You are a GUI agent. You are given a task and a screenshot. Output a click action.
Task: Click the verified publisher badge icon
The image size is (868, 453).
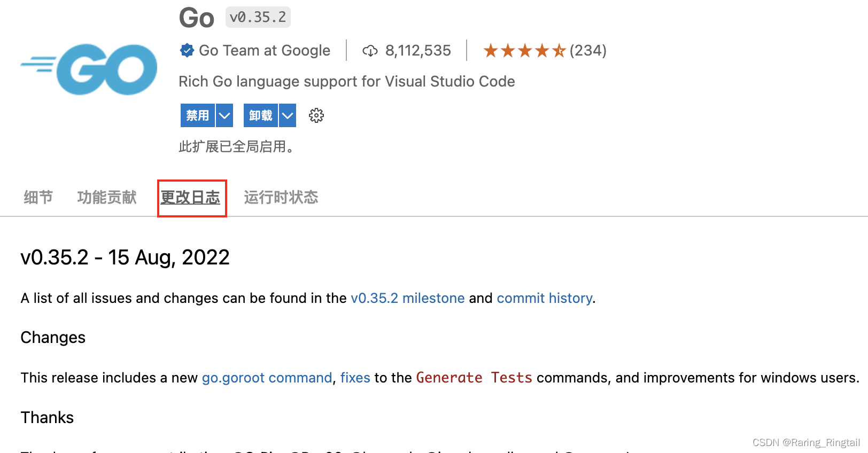187,50
